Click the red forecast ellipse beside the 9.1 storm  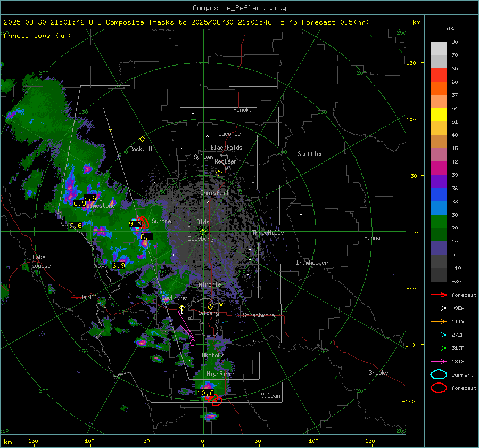[x=143, y=222]
